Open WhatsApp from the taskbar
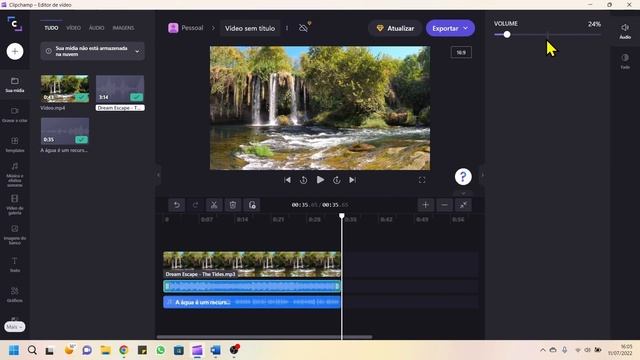640x360 pixels. click(160, 350)
